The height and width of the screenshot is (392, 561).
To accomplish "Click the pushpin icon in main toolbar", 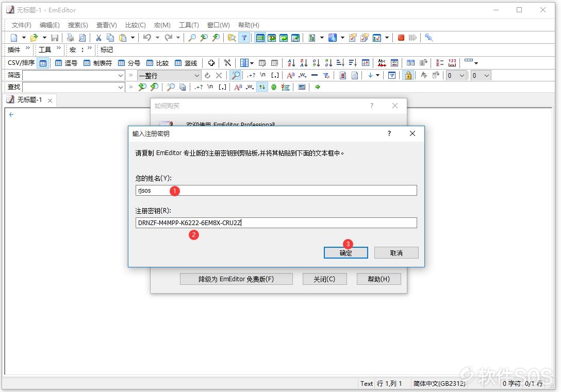I will point(428,38).
